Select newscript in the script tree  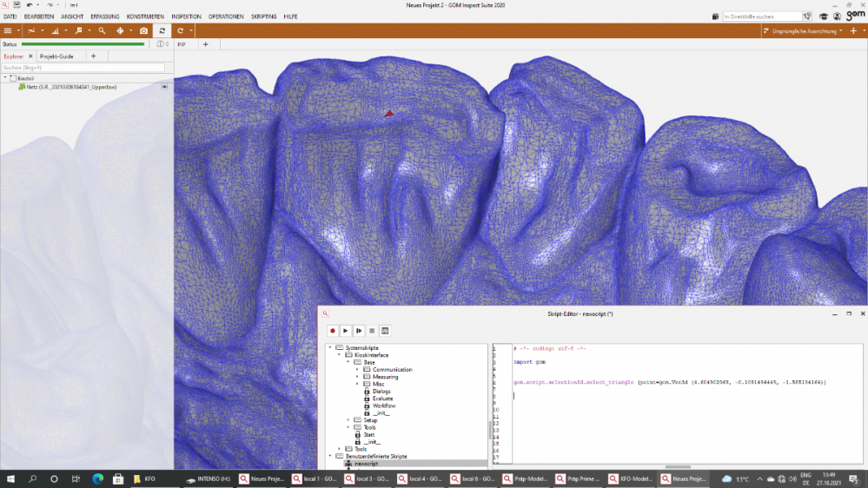click(x=367, y=464)
